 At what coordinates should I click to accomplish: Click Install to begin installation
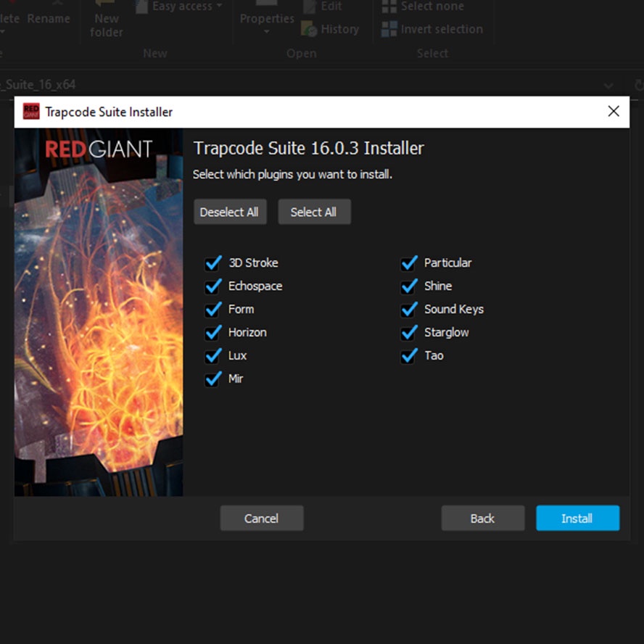577,519
